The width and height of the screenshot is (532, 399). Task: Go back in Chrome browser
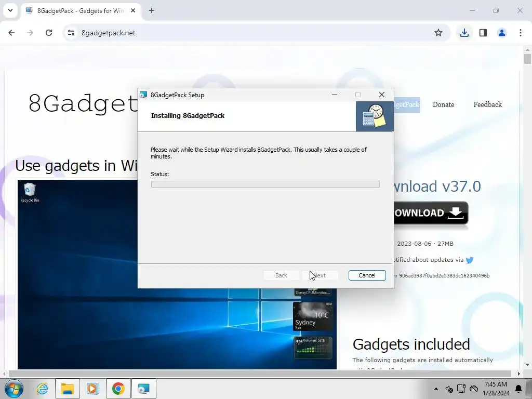coord(11,33)
